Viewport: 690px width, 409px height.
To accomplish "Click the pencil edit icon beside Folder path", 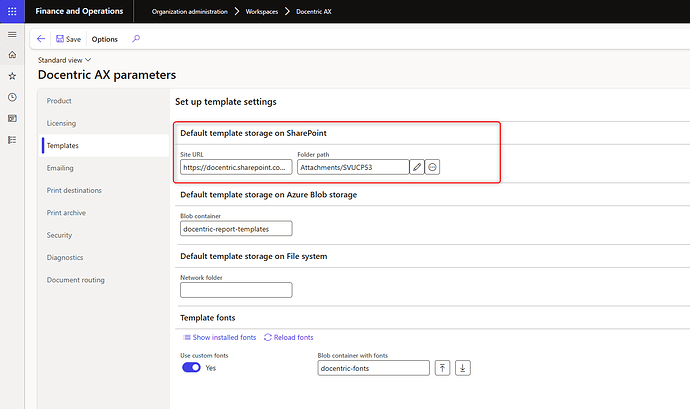I will pyautogui.click(x=417, y=167).
